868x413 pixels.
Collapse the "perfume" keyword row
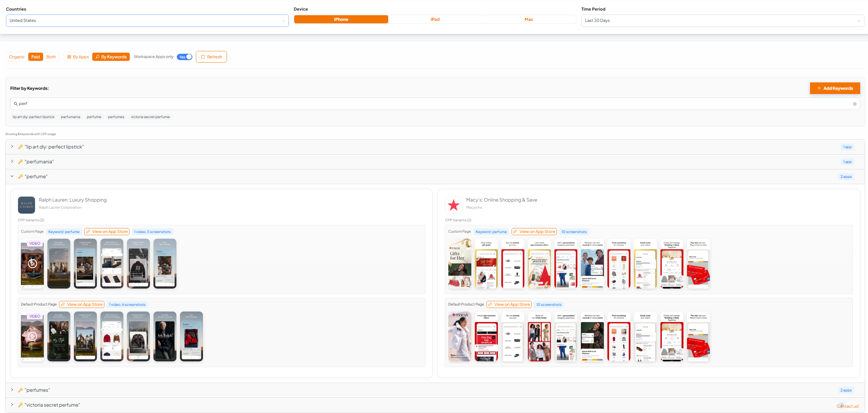[x=12, y=176]
